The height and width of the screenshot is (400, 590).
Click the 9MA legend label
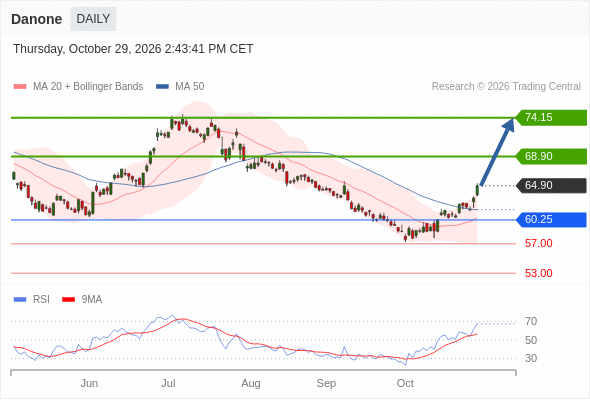coord(92,300)
